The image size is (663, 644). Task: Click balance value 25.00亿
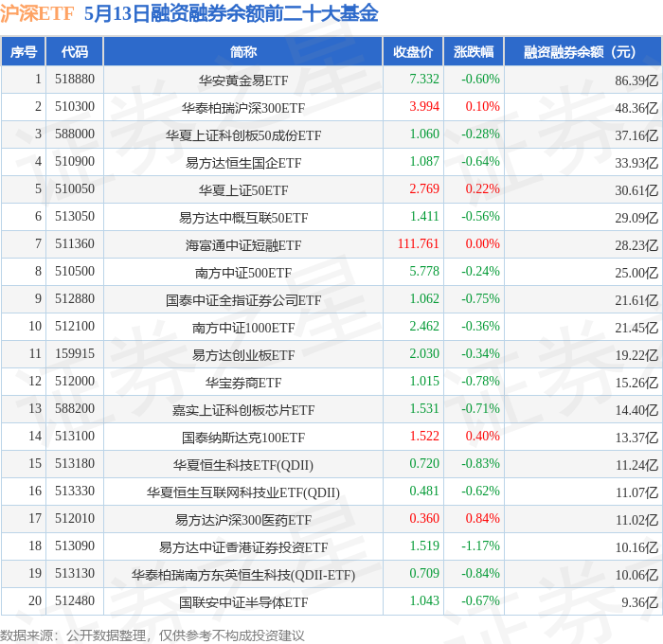click(636, 273)
